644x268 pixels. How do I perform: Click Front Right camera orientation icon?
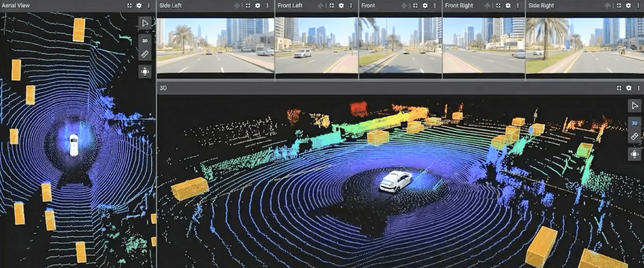click(x=487, y=6)
